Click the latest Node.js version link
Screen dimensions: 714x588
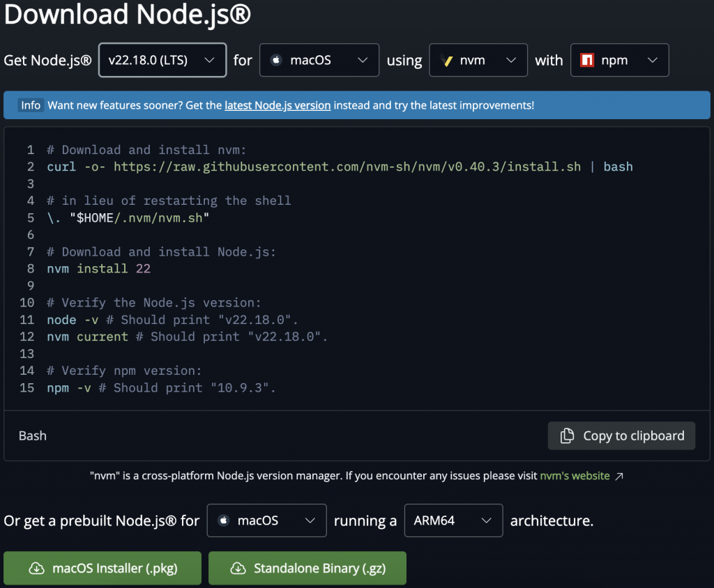pyautogui.click(x=278, y=105)
